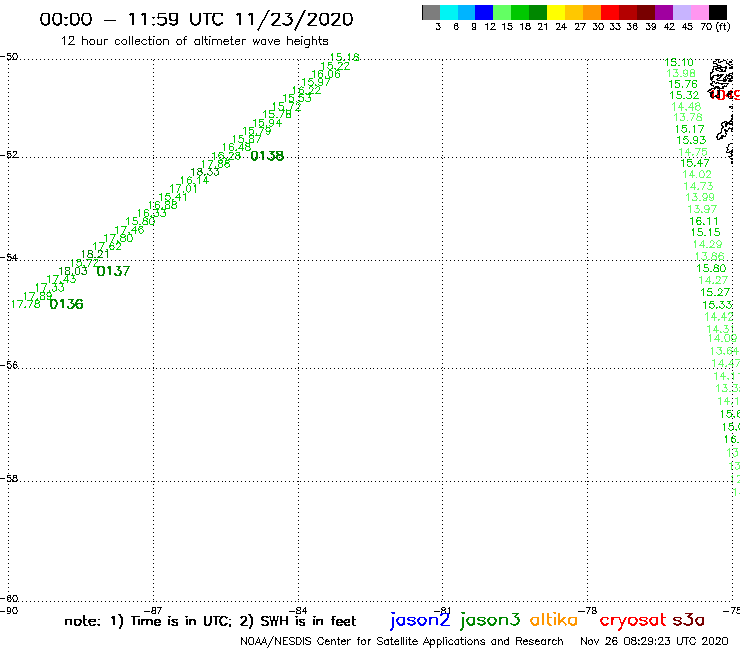Click the scale label '70 (ft)'
Screen dimensions: 740x650
715,27
